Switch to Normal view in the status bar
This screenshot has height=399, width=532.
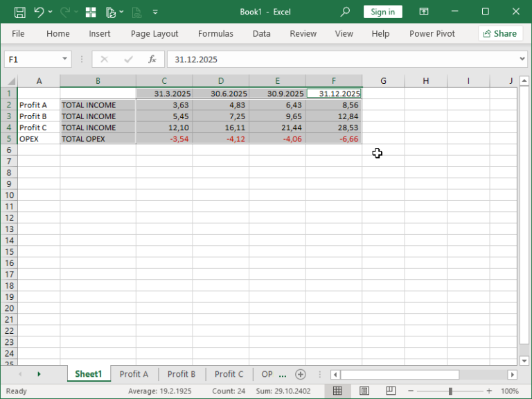pos(337,391)
